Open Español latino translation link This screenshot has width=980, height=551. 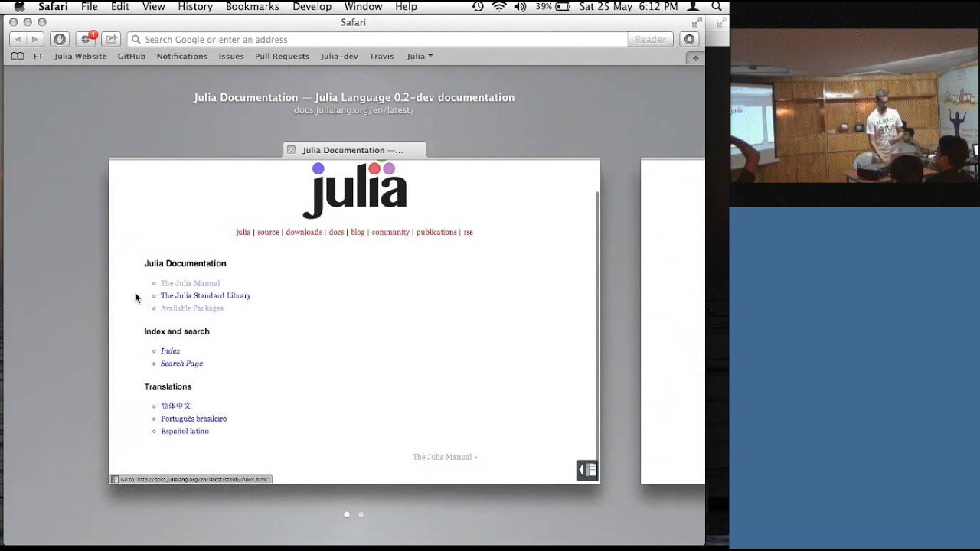click(185, 432)
